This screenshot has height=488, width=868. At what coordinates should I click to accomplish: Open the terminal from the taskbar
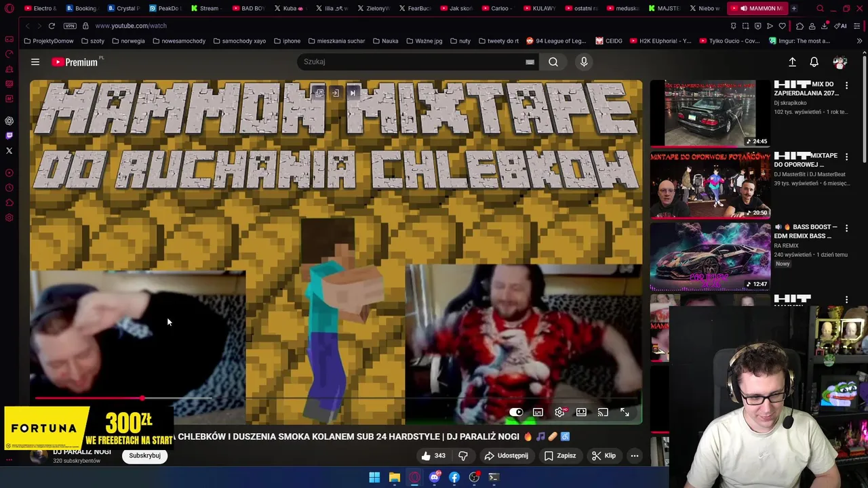click(x=494, y=477)
